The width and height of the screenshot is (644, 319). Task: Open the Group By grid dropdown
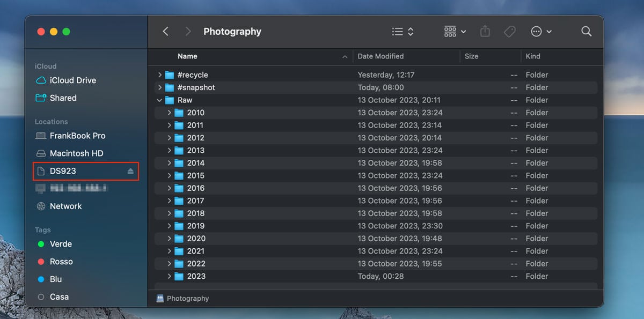coord(455,32)
